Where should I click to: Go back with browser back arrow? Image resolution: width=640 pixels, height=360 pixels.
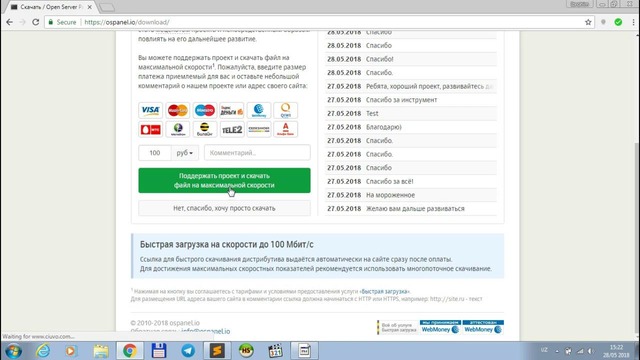tap(9, 22)
